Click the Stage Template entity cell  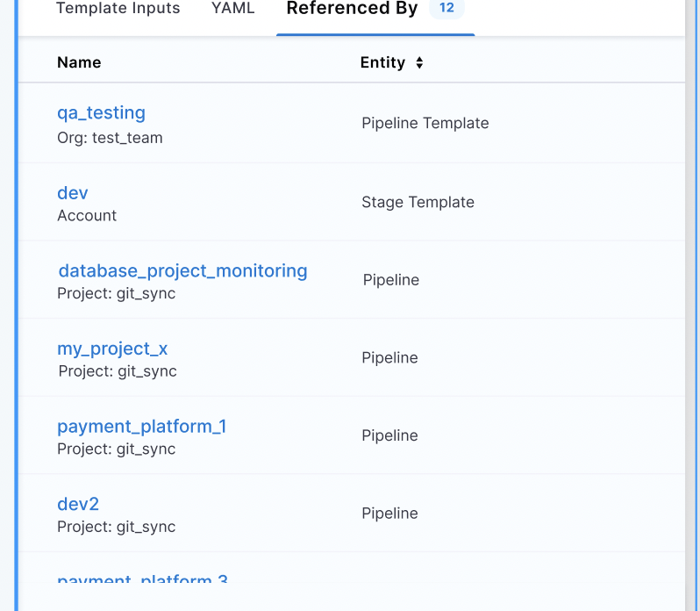pyautogui.click(x=418, y=202)
